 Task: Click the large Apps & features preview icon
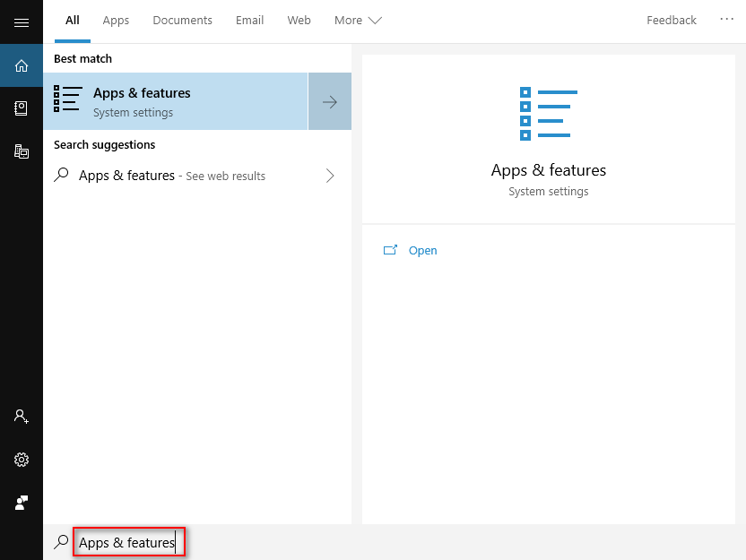coord(549,114)
